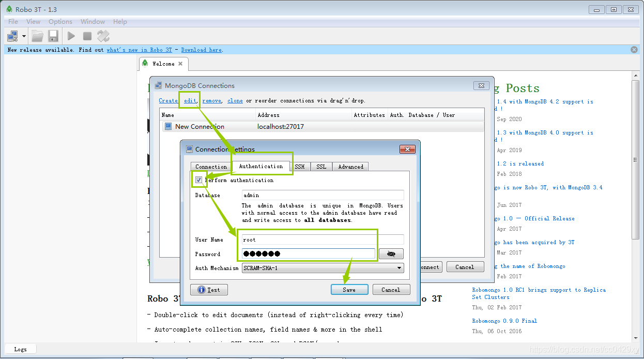This screenshot has height=359, width=644.
Task: Open Robomongo 0.9.0 Final post
Action: [504, 321]
